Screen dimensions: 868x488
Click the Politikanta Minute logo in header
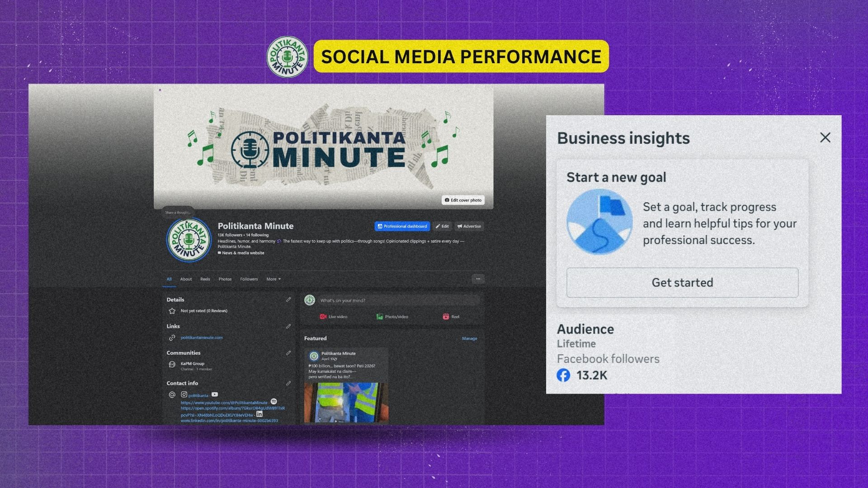tap(287, 57)
